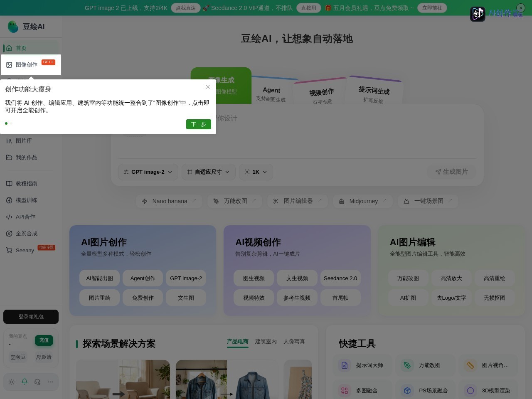Open customer support headset icon
The width and height of the screenshot is (532, 399).
pyautogui.click(x=37, y=382)
